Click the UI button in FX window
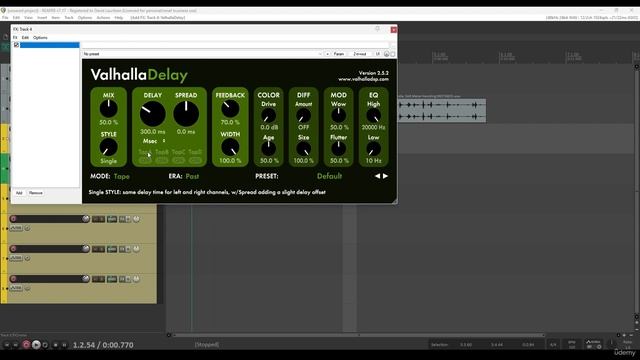The width and height of the screenshot is (640, 360). (378, 54)
